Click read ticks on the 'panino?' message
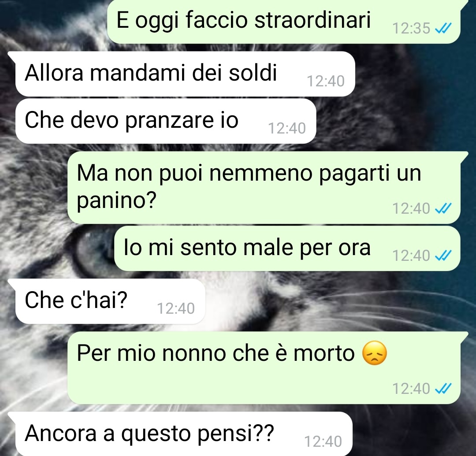The image size is (476, 456). 443,208
